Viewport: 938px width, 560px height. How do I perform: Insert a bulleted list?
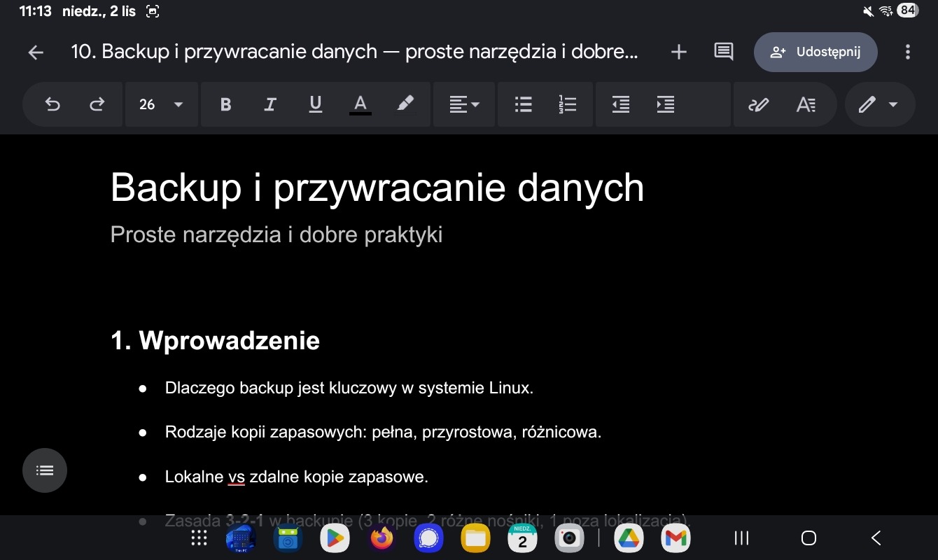[523, 104]
